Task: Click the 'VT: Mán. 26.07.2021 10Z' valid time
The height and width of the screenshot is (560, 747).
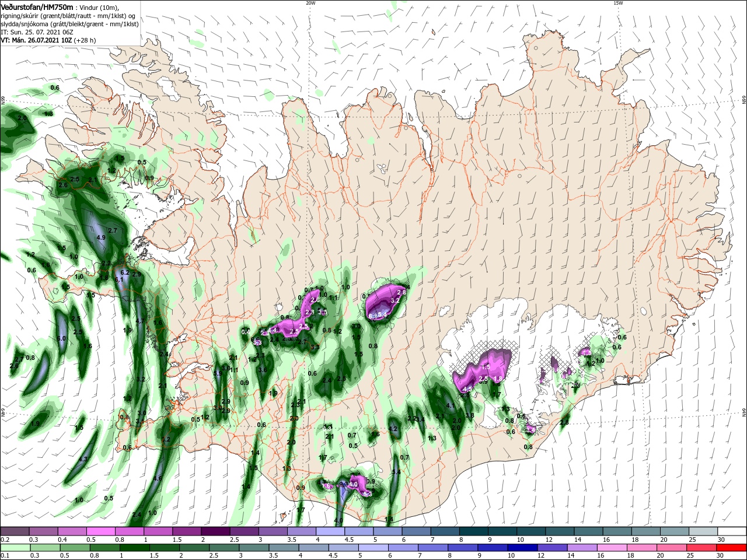Action: pos(36,40)
